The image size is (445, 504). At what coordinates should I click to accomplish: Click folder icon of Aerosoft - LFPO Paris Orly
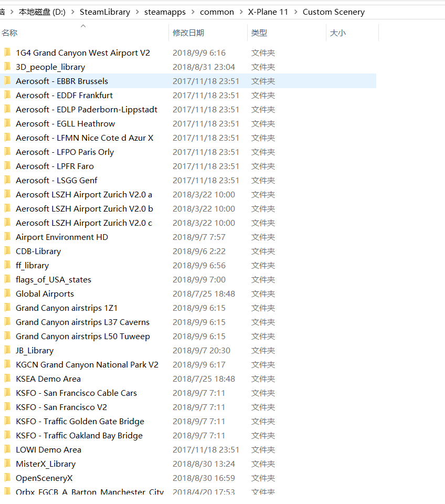pos(7,151)
